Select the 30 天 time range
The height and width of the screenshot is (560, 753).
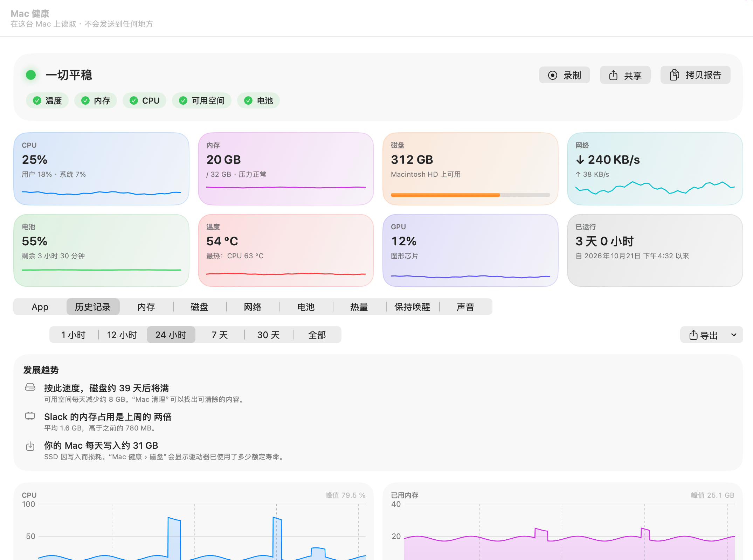[268, 335]
